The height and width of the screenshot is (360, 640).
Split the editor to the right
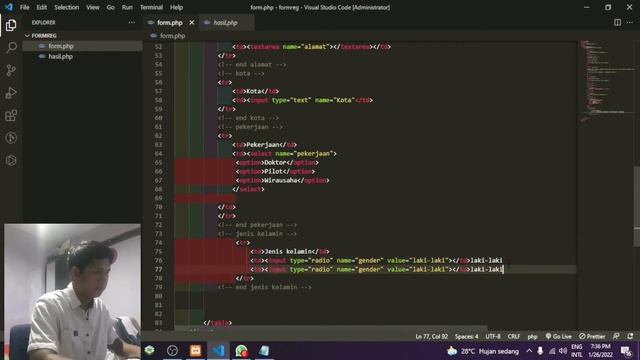coord(618,22)
